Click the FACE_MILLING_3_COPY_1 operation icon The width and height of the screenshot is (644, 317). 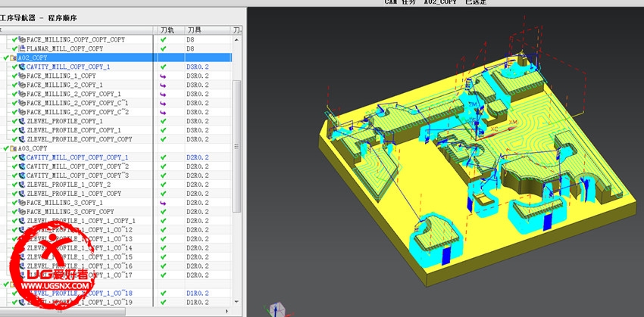click(22, 203)
